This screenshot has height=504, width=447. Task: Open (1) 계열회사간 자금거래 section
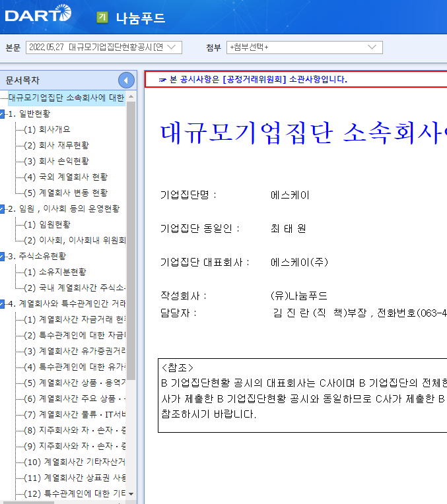75,319
